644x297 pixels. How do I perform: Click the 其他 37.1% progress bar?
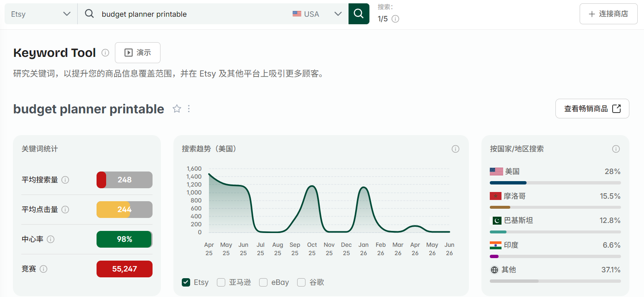tap(555, 281)
